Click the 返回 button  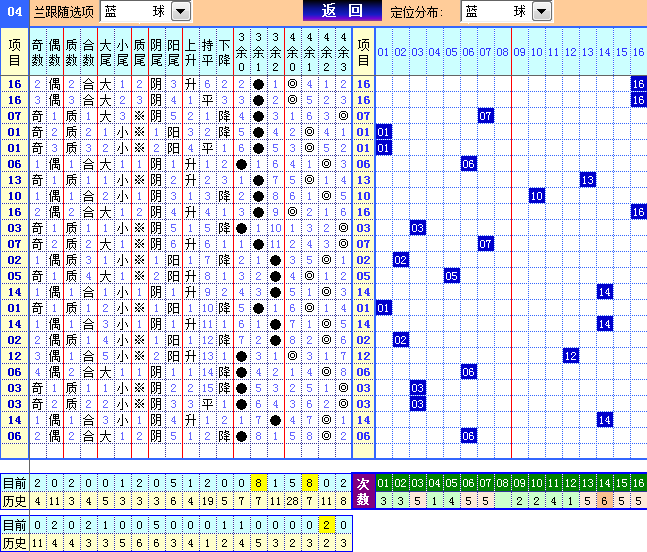342,11
